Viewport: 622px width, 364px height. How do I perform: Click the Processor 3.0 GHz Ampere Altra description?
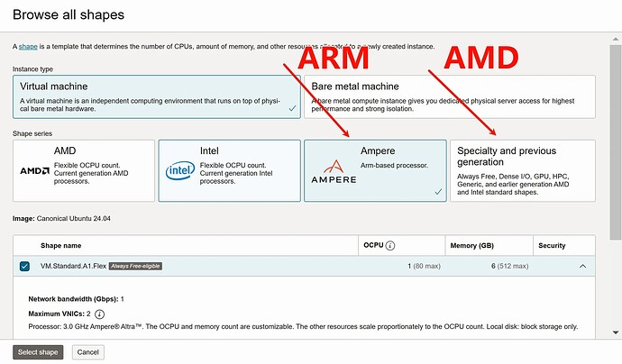(x=303, y=327)
